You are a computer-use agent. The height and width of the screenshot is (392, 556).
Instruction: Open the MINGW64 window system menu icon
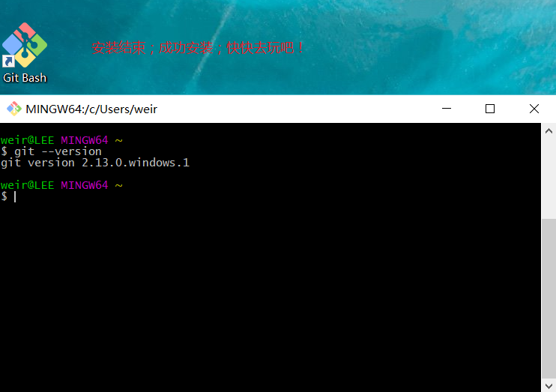[14, 109]
